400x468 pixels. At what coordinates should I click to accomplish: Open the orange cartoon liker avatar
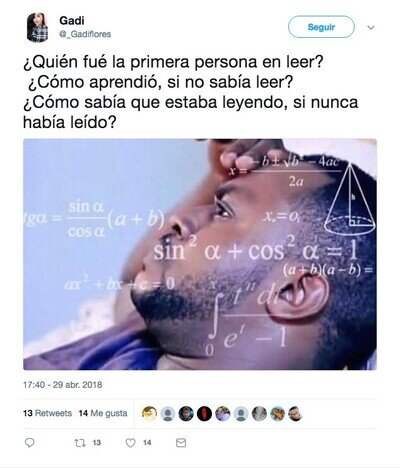click(x=277, y=414)
